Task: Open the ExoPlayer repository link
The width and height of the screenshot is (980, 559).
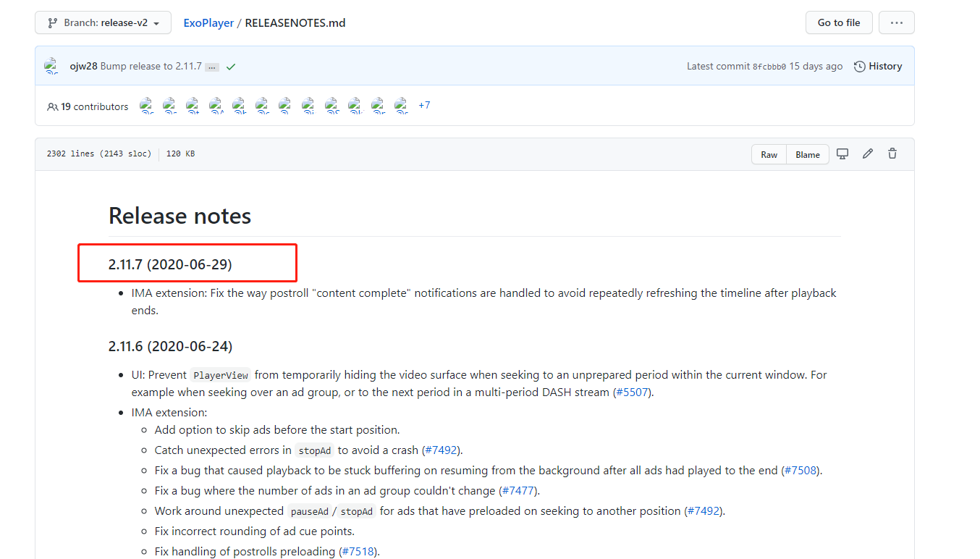Action: pos(208,22)
